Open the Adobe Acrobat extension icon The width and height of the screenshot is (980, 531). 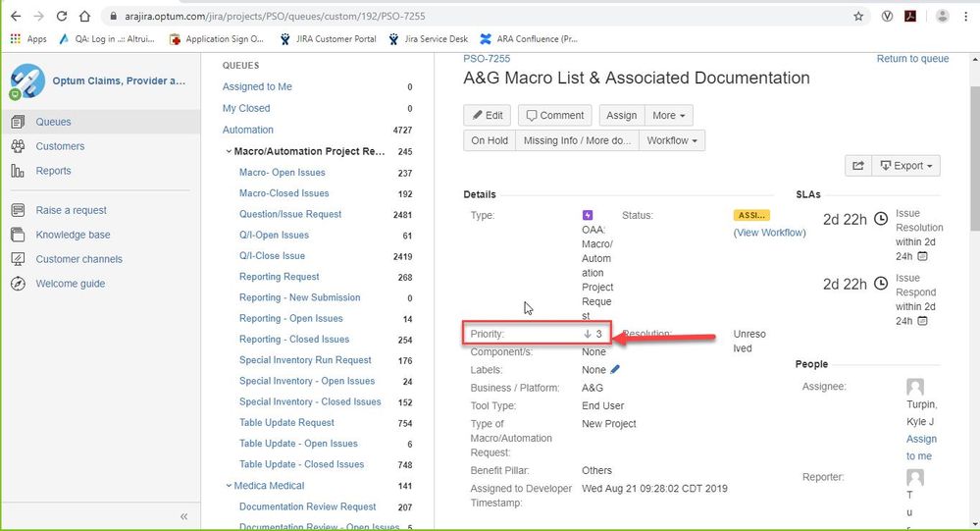point(910,17)
